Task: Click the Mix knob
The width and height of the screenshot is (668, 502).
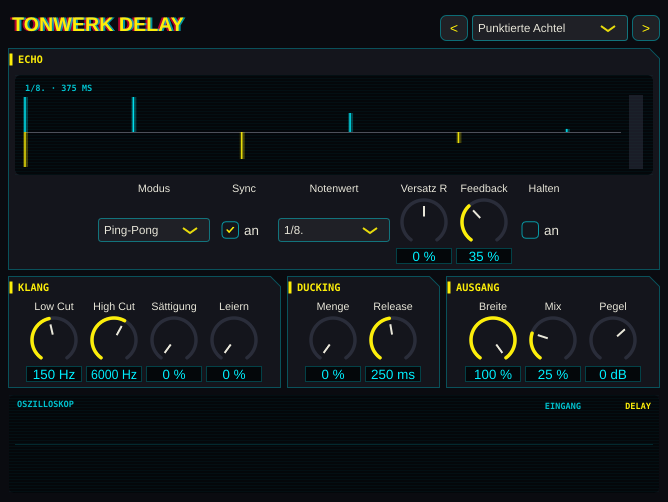Action: click(x=553, y=340)
